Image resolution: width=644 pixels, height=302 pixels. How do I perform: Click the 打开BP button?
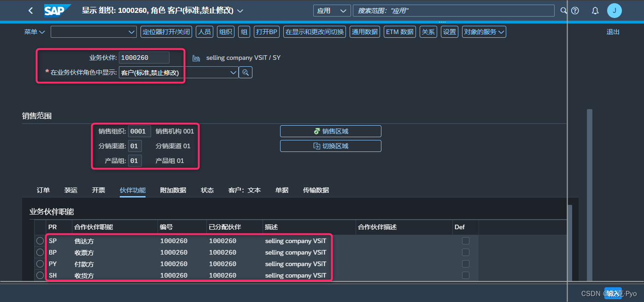[x=267, y=32]
